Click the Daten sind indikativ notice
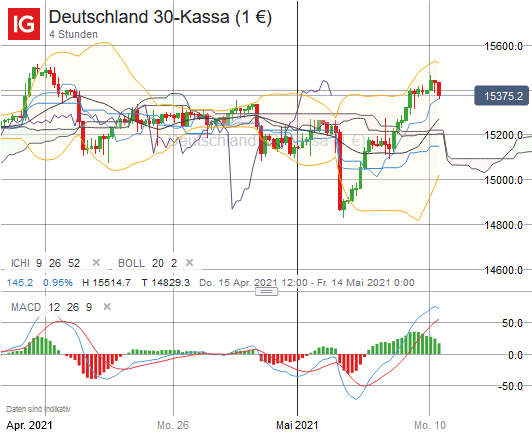Screen dimensions: 532x434 (x=38, y=409)
